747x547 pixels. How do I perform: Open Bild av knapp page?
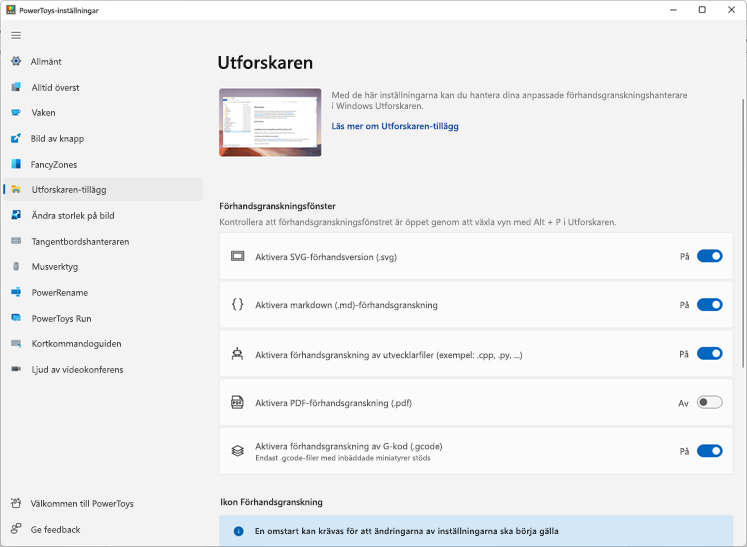(103, 139)
